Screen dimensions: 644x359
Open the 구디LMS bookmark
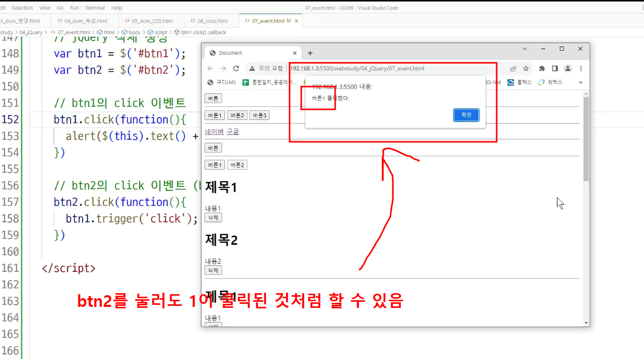(222, 82)
